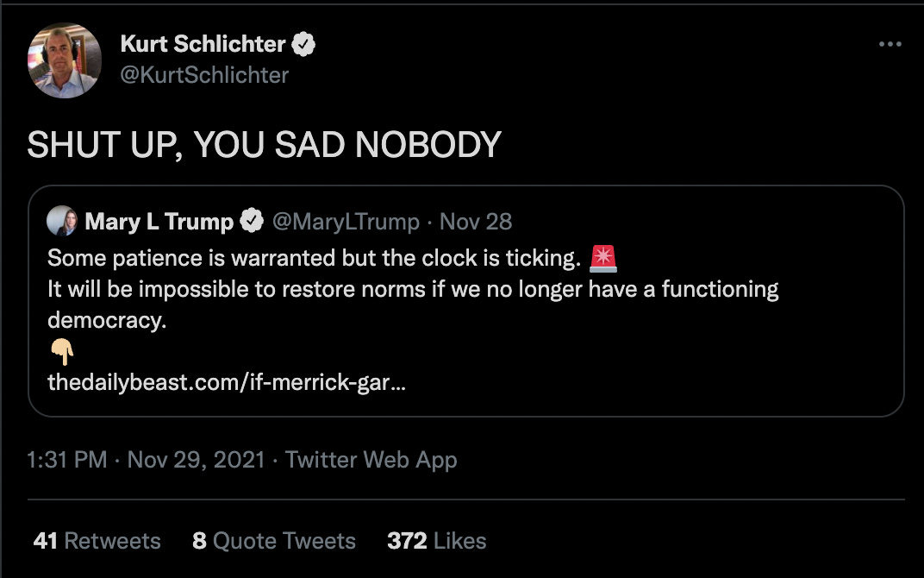The height and width of the screenshot is (578, 924).
Task: Click the red siren emoji
Action: 603,257
